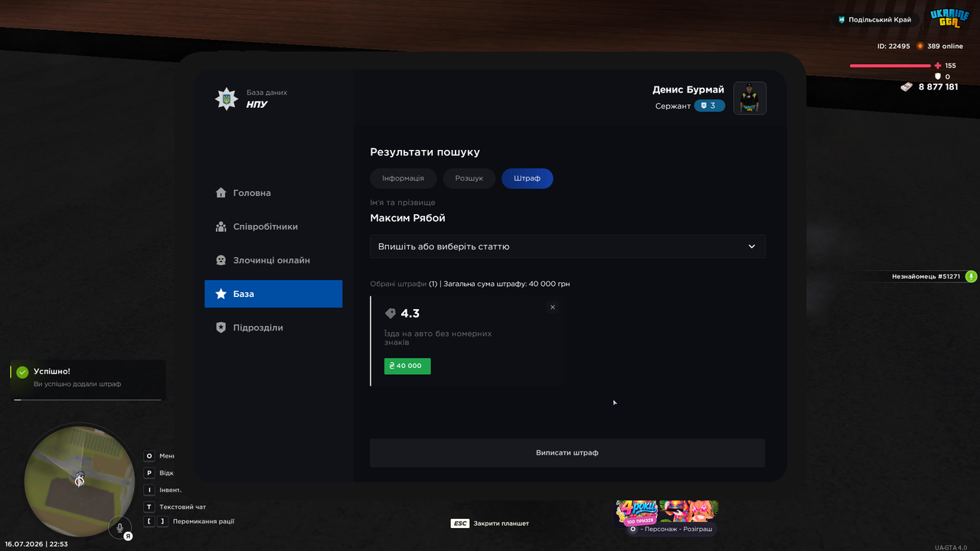
Task: Click the rank shield badge showing 3
Action: (x=710, y=106)
